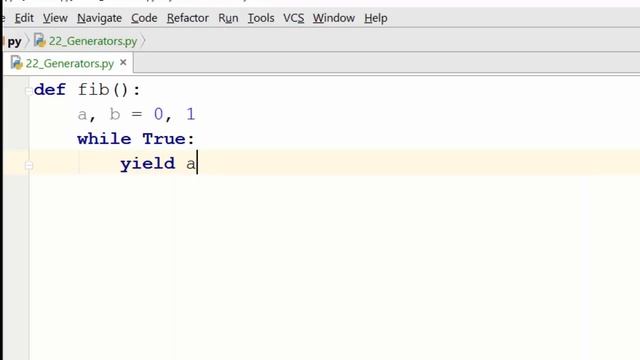The width and height of the screenshot is (640, 360).
Task: Open the Run menu
Action: pos(228,18)
